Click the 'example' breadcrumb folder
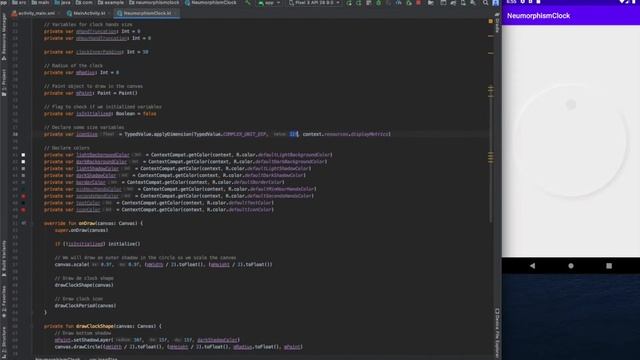Screen dimensions: 640x360 tap(111, 2)
